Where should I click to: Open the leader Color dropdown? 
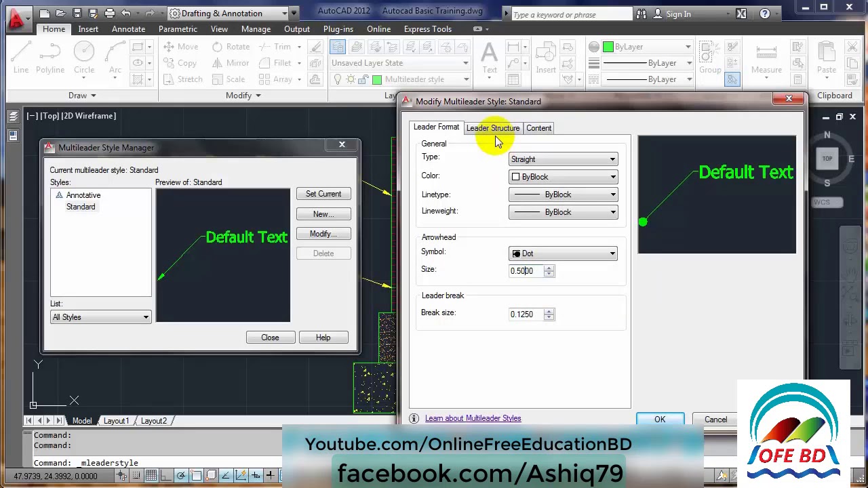[563, 177]
